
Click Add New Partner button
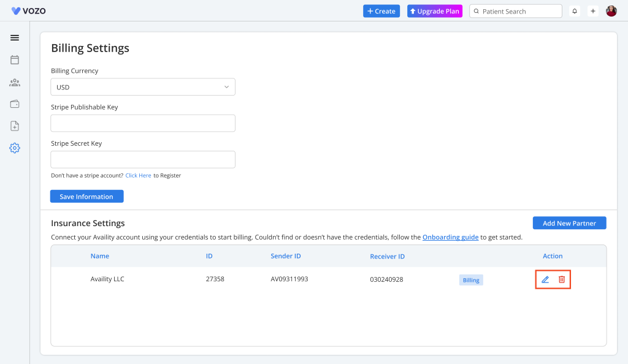[x=569, y=223]
